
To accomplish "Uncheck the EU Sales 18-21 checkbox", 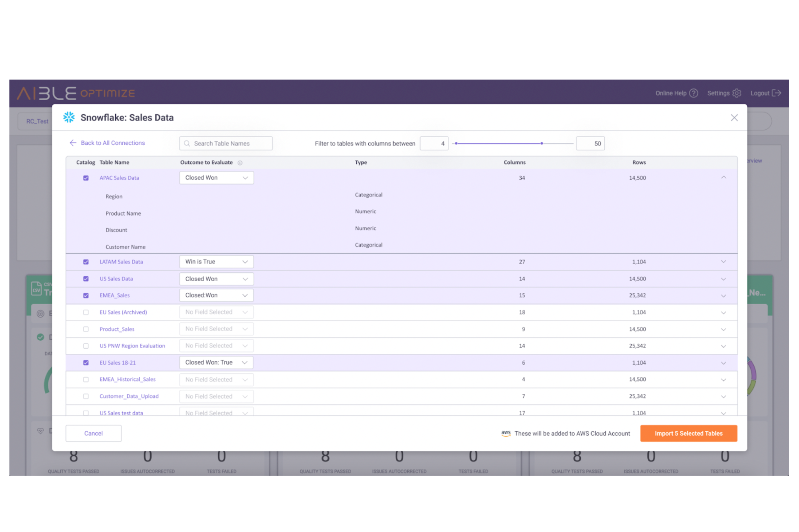I will tap(86, 363).
